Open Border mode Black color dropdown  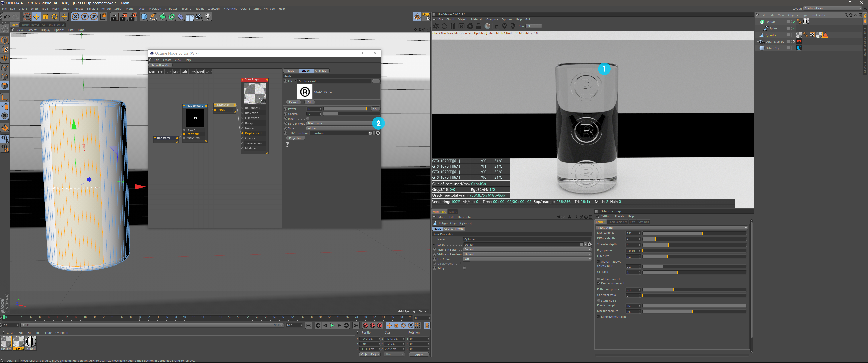pos(343,123)
